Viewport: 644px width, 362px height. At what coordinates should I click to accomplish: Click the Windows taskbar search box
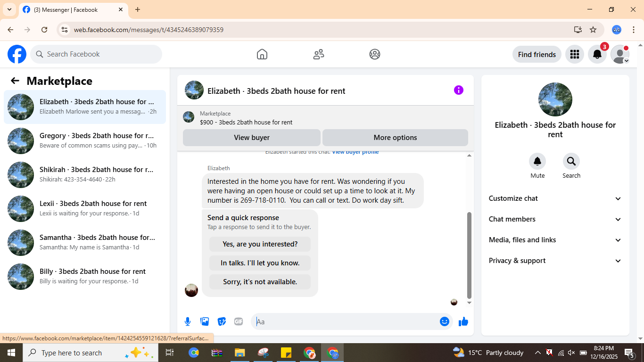[91, 353]
